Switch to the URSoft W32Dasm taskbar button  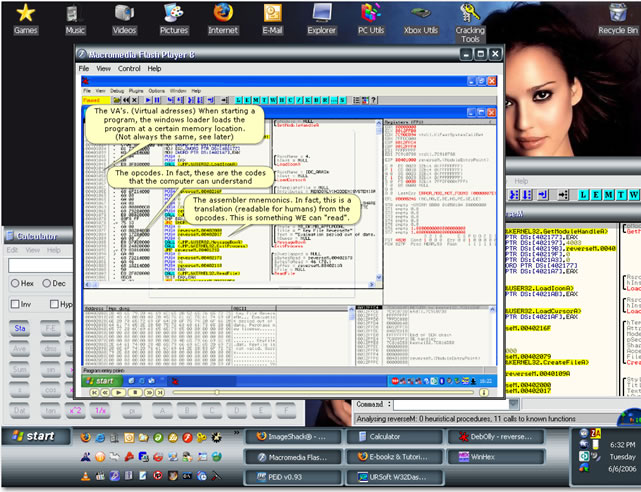tap(394, 477)
